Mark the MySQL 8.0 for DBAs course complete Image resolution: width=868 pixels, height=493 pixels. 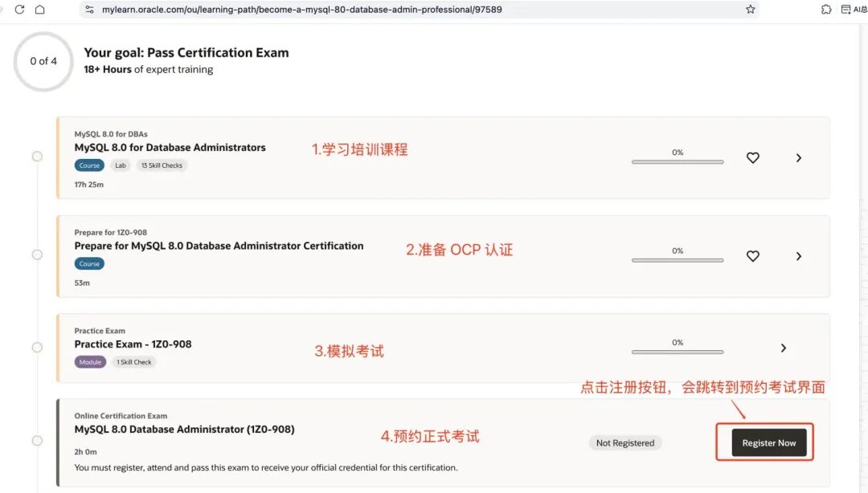(x=36, y=156)
